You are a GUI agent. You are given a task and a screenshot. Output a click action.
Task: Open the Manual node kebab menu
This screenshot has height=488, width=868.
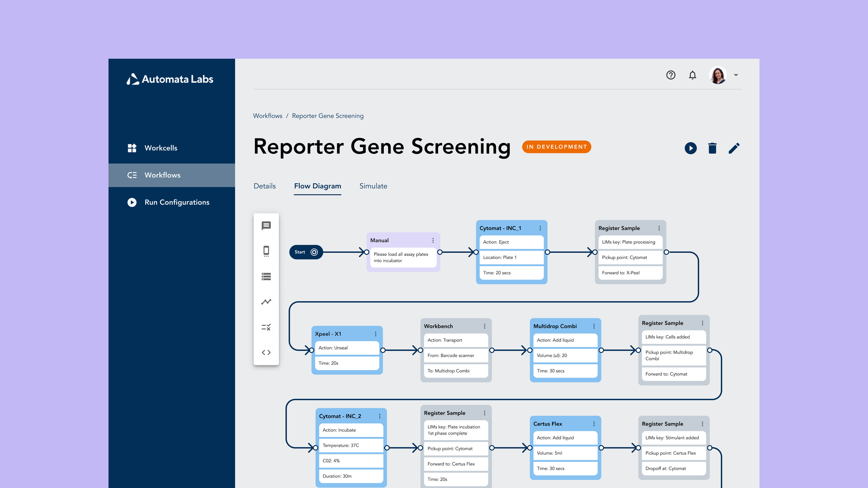point(433,240)
